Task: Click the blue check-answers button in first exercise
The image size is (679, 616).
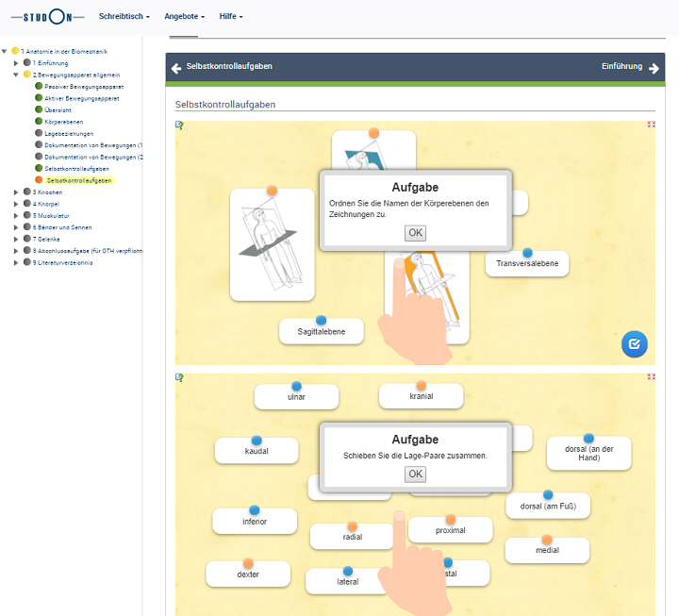Action: point(634,344)
